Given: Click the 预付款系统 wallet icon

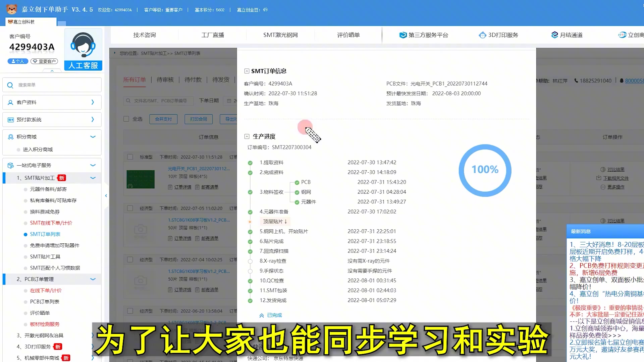Looking at the screenshot, I should tap(10, 120).
